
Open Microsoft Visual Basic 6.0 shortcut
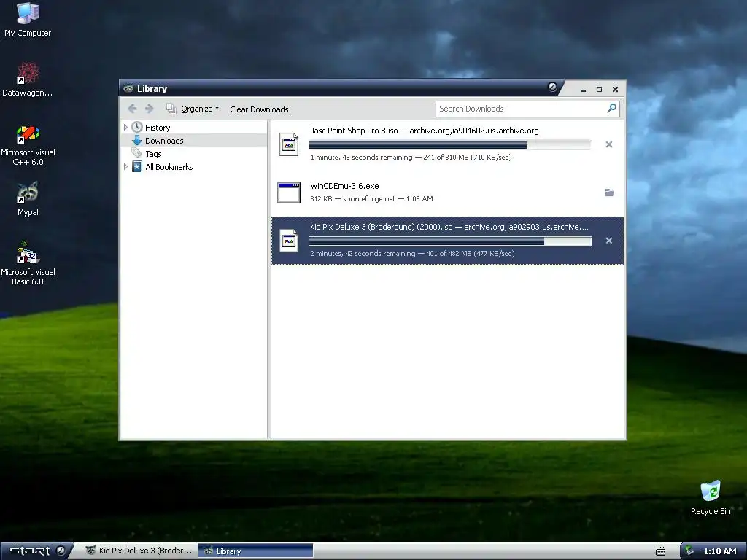click(28, 263)
